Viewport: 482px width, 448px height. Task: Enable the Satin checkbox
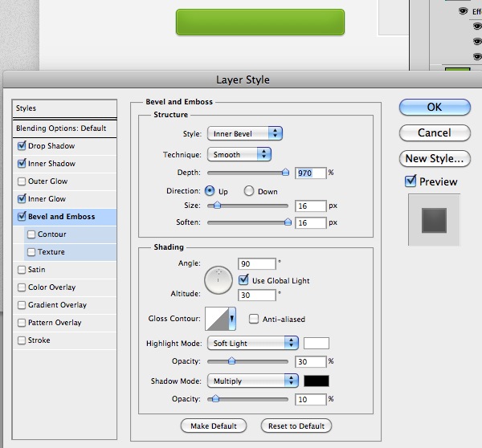pos(22,270)
